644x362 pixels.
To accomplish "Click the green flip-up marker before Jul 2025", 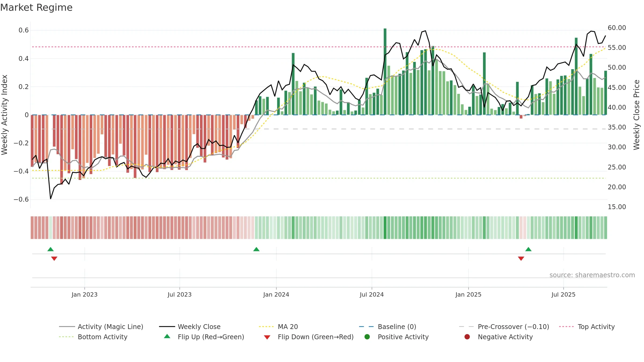I will (528, 249).
